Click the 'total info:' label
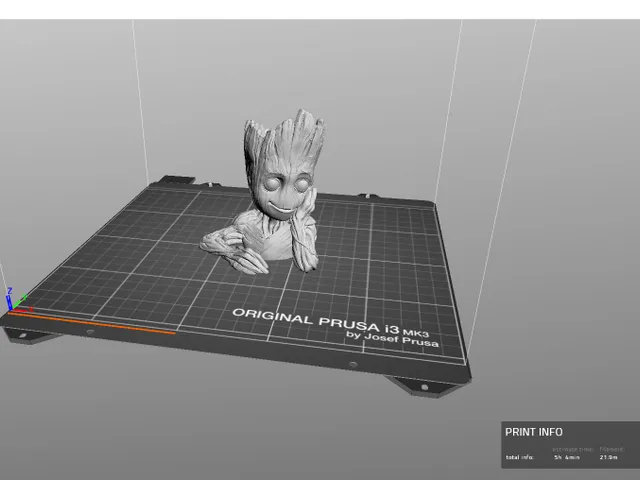640x480 pixels. click(520, 457)
